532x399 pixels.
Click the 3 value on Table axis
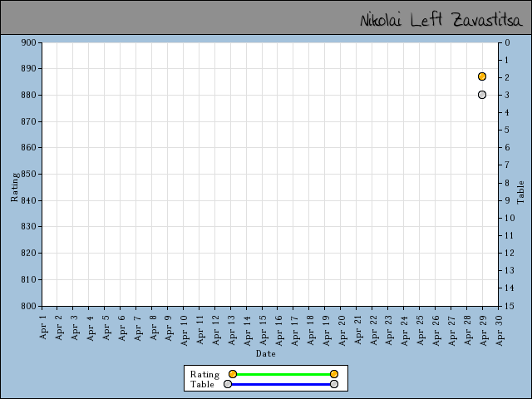507,95
